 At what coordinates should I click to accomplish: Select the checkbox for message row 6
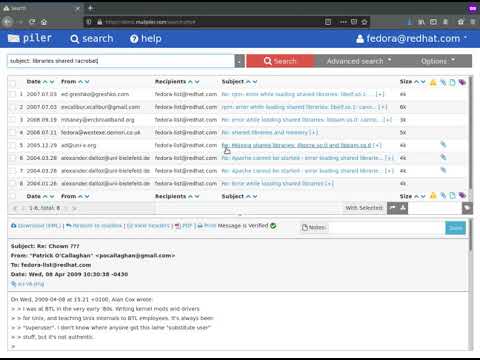pos(13,158)
